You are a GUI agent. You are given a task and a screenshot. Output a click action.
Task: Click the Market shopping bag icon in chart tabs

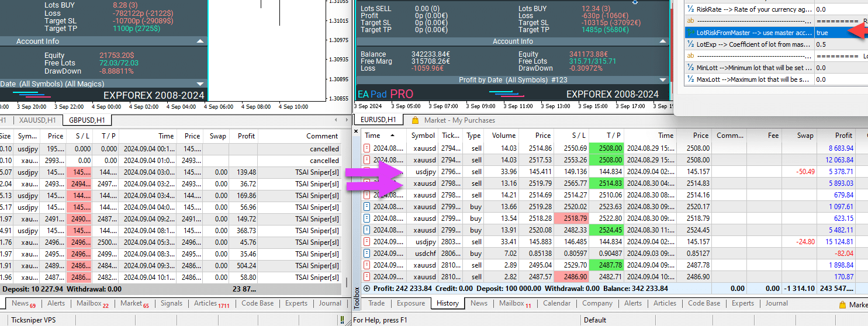tap(416, 120)
